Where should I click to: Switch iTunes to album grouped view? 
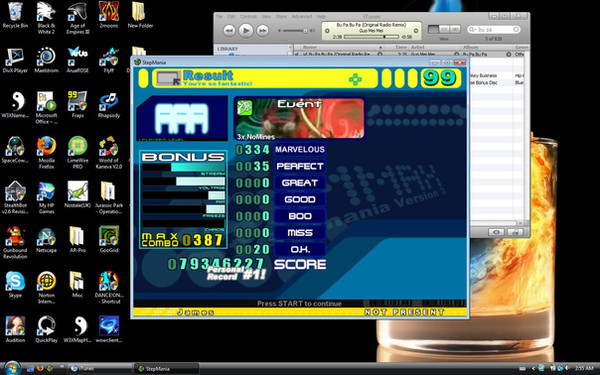coord(444,29)
